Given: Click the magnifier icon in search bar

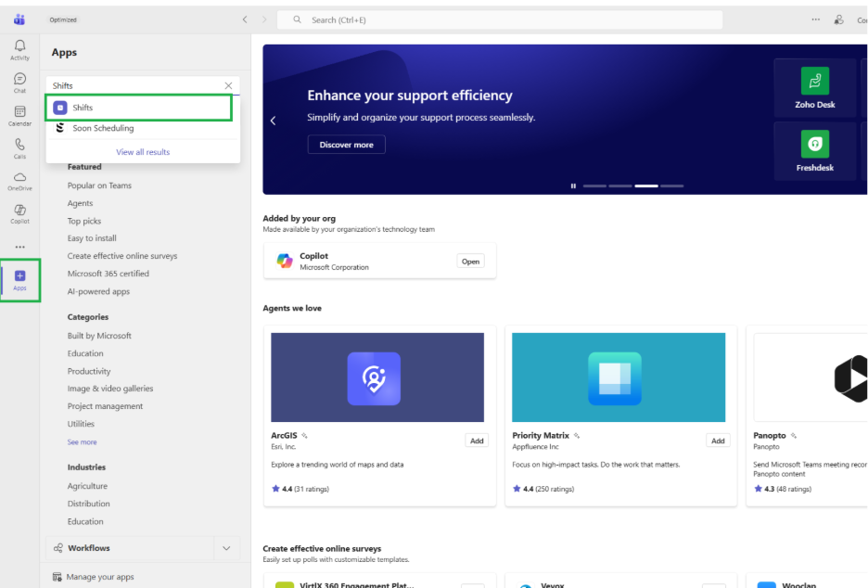Looking at the screenshot, I should 298,19.
